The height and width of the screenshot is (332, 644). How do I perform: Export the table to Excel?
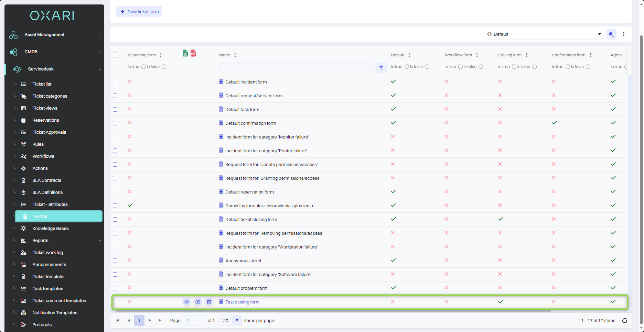[x=185, y=53]
